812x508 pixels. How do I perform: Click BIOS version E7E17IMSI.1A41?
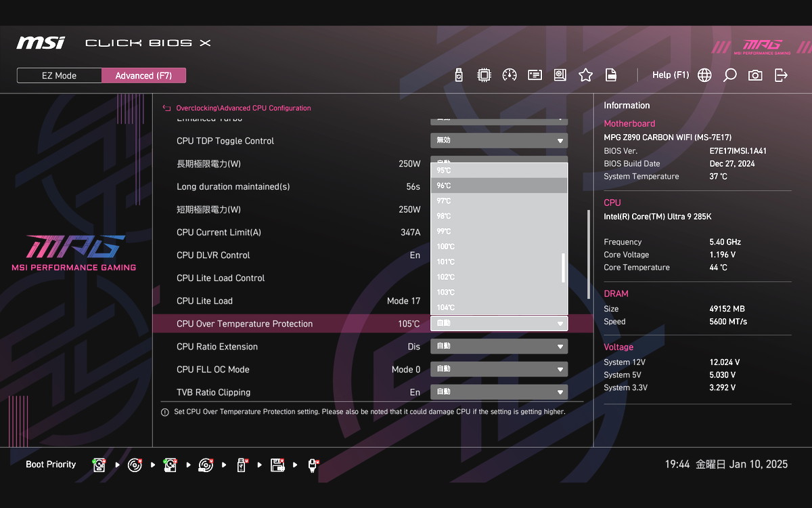(x=738, y=151)
